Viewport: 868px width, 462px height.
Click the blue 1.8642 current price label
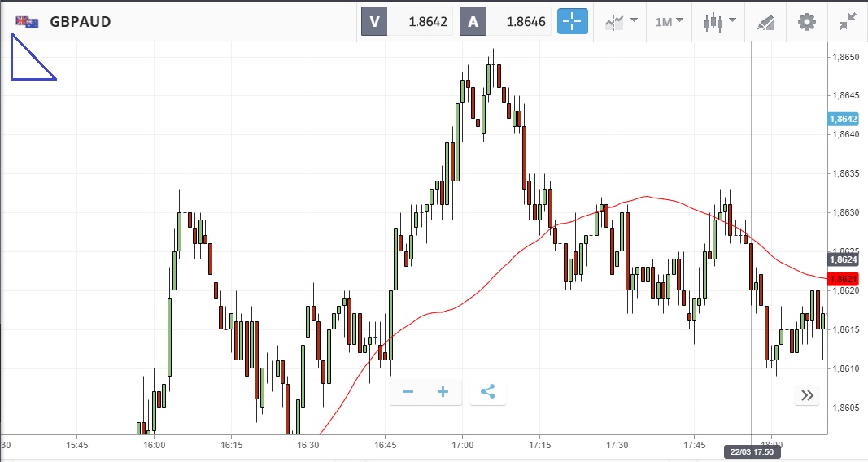point(843,119)
